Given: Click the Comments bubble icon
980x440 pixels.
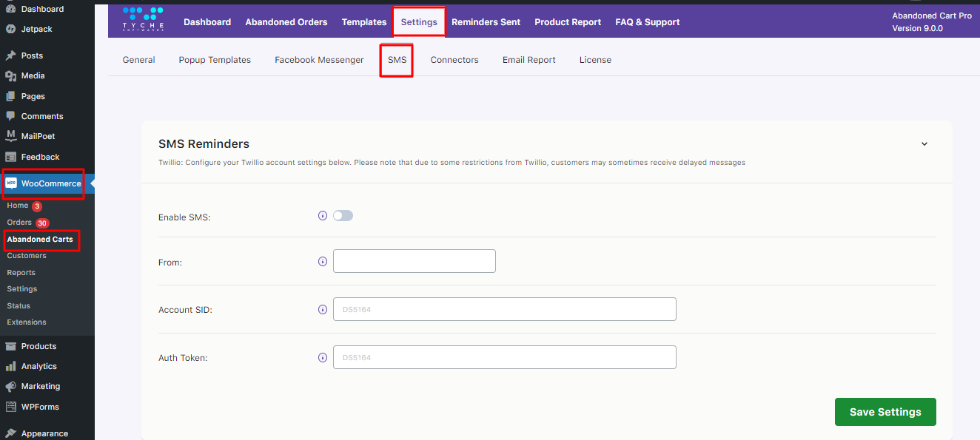Looking at the screenshot, I should click(x=11, y=116).
